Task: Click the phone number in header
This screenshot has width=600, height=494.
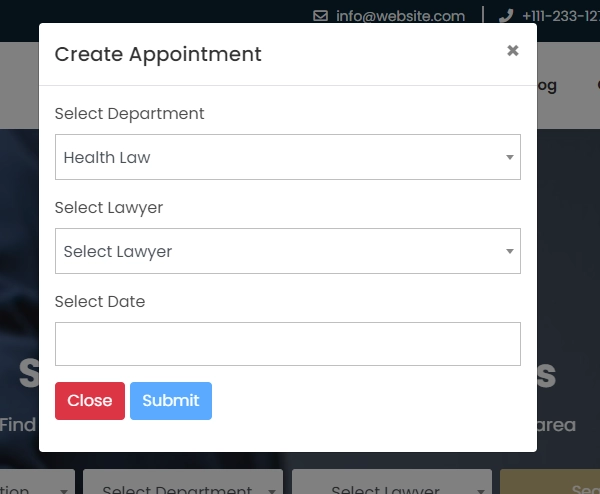Action: click(x=561, y=16)
